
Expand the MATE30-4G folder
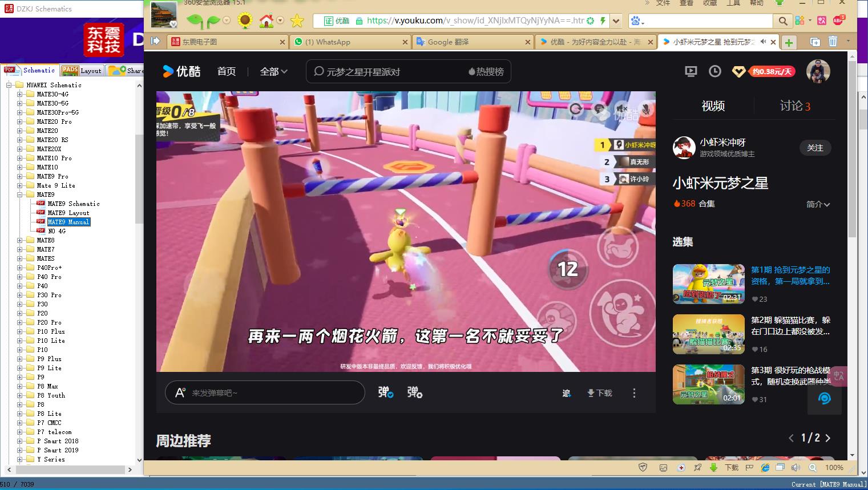[x=19, y=94]
